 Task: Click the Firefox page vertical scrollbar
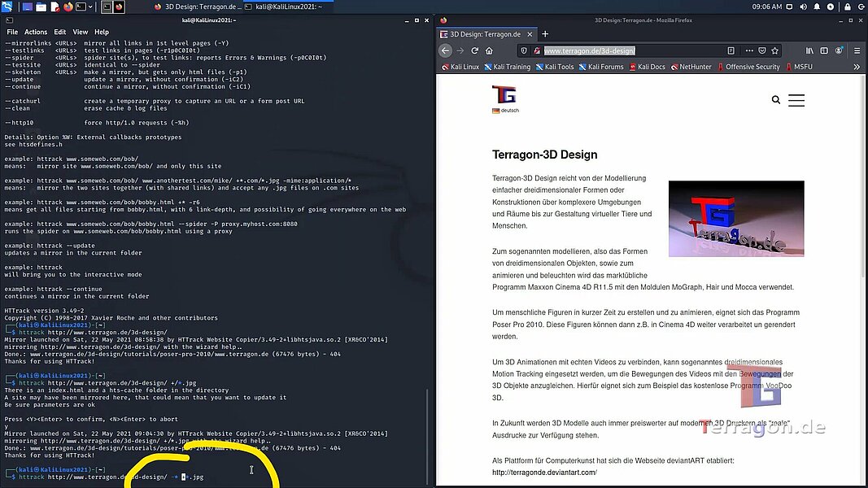(x=862, y=177)
